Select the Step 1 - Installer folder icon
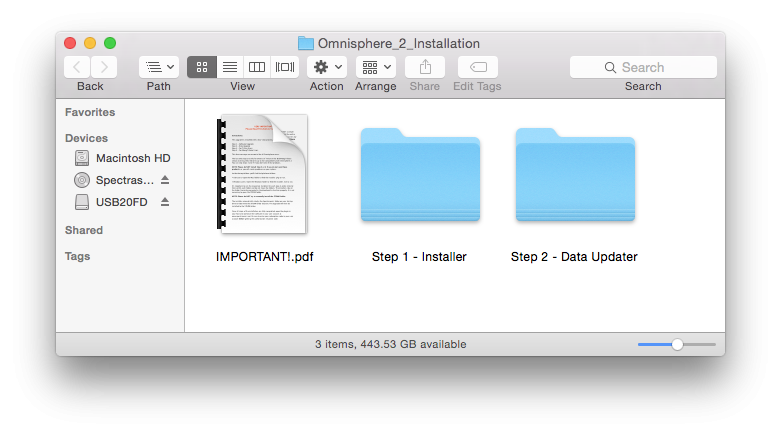The width and height of the screenshot is (781, 436). pos(420,174)
